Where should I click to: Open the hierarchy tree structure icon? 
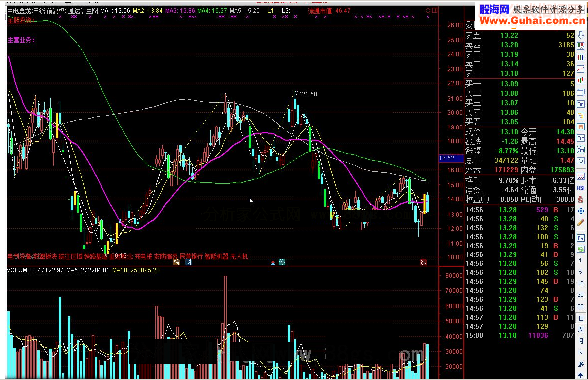pos(581,116)
